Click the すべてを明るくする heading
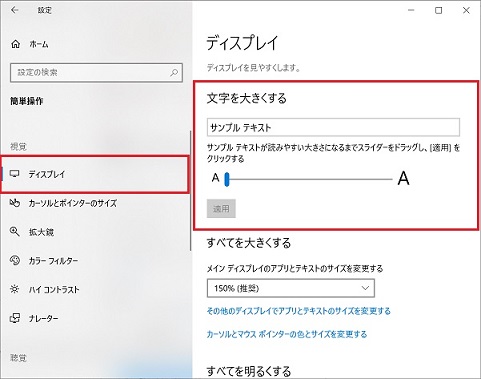The image size is (481, 379). (249, 371)
